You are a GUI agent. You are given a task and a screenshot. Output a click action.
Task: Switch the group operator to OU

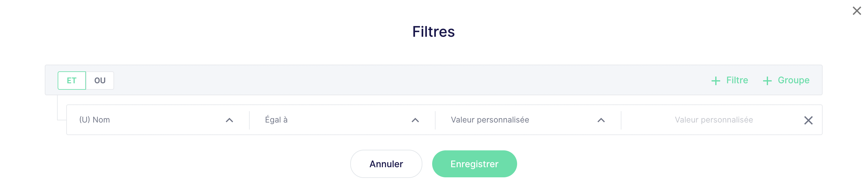coord(100,80)
